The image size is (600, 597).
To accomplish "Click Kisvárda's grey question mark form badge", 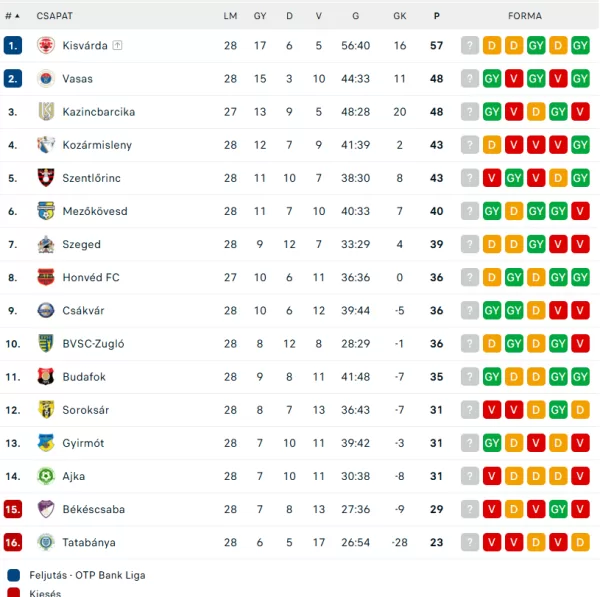I will 470,46.
